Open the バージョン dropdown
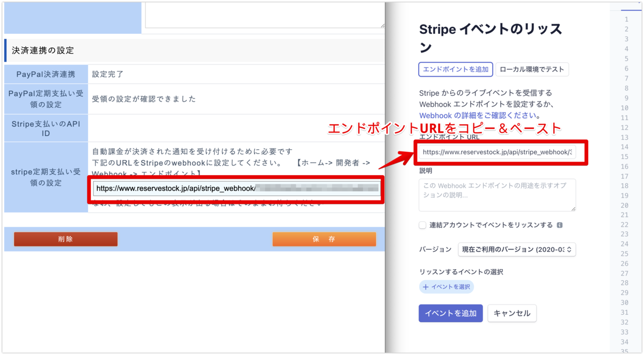The width and height of the screenshot is (644, 355). pos(517,249)
